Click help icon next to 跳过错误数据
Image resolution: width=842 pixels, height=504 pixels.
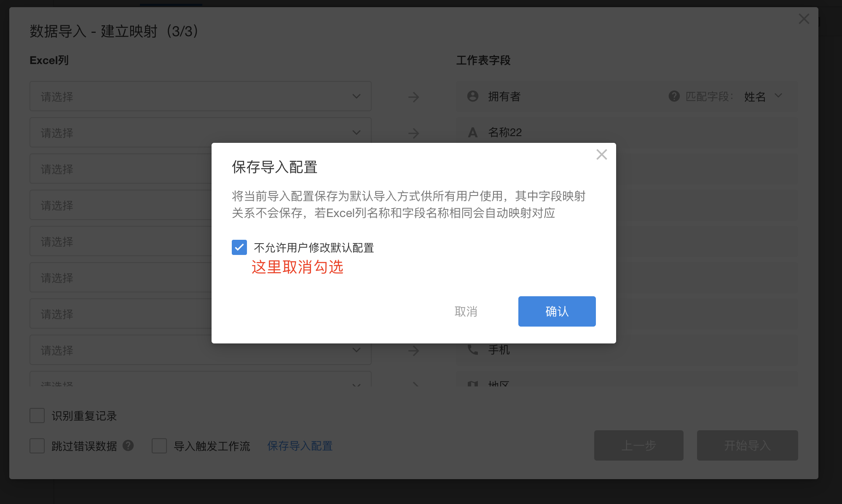pos(128,445)
